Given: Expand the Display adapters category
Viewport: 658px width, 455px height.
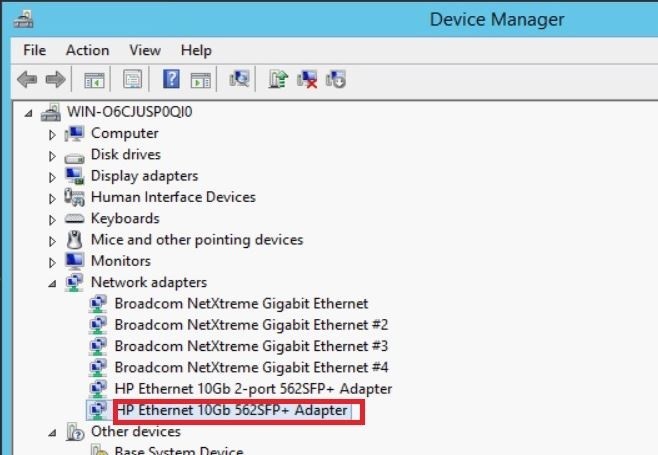Looking at the screenshot, I should pos(52,178).
